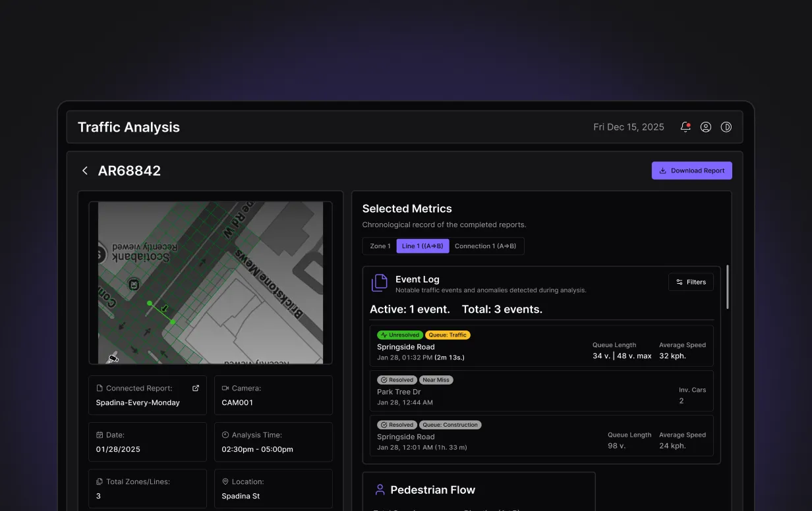Click the Connected Report file icon
The image size is (812, 511).
(x=100, y=389)
